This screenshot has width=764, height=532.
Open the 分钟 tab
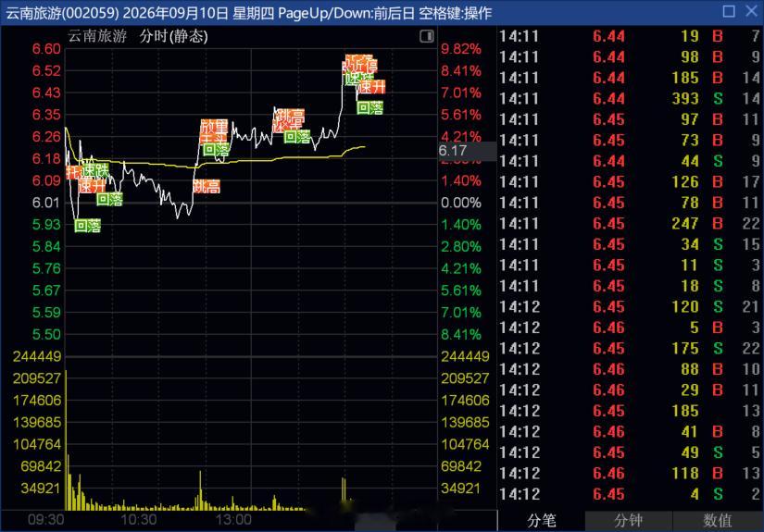(628, 520)
